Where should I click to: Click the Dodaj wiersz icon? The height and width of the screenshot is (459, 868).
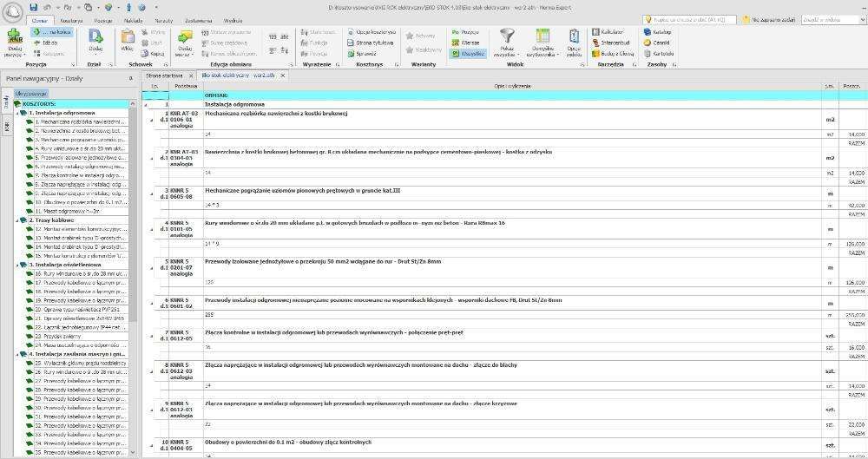184,36
